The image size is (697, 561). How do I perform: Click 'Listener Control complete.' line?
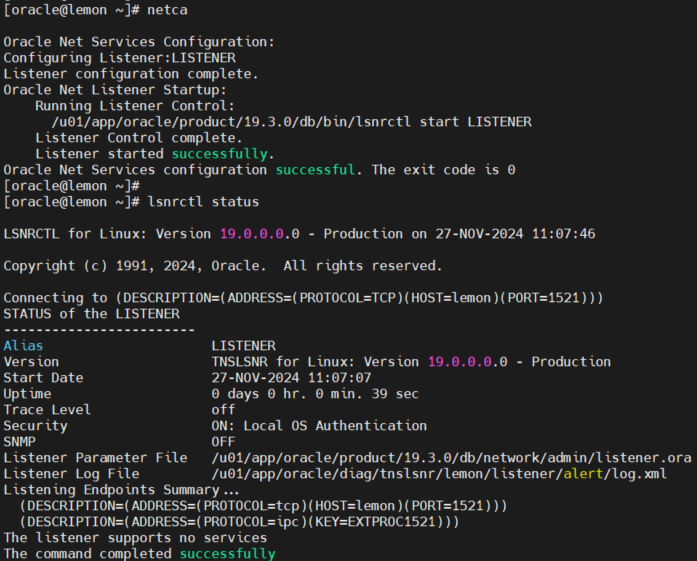(x=139, y=138)
